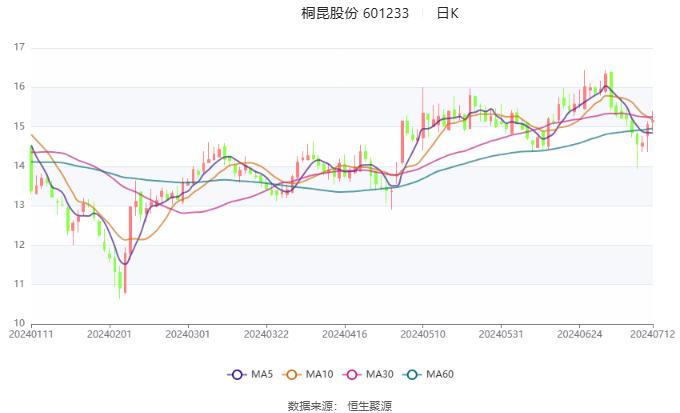680x413 pixels.
Task: Click the 20240416 date axis label
Action: [343, 335]
